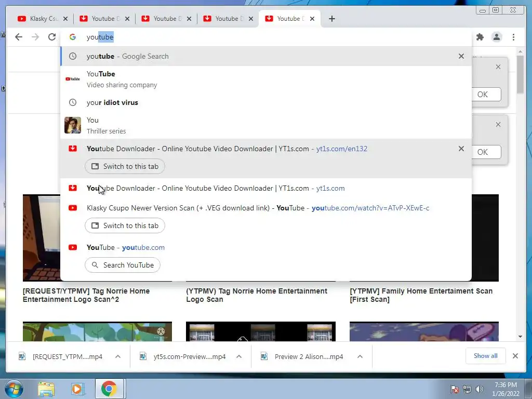Dismiss the upper notification with its X
532x399 pixels.
(498, 67)
